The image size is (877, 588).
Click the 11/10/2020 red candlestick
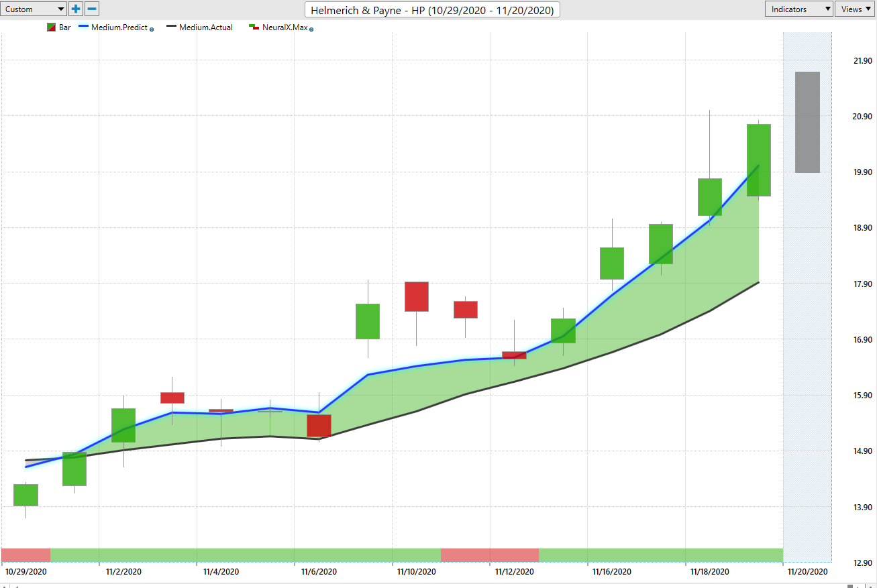(x=416, y=296)
